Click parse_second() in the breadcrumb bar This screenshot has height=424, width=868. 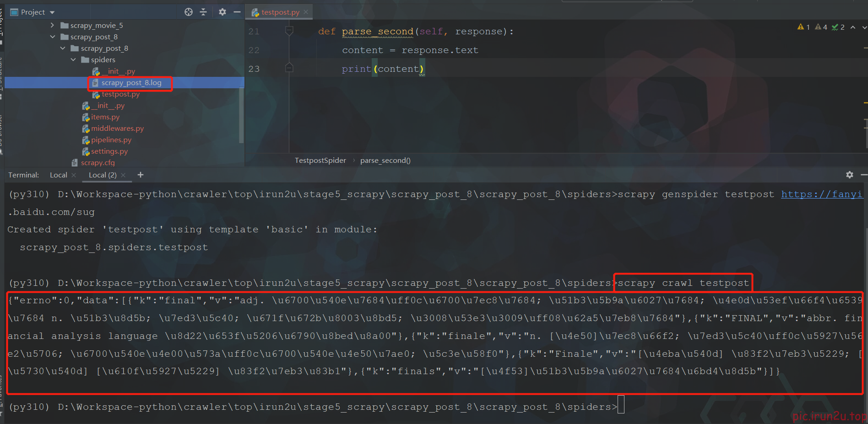(385, 160)
